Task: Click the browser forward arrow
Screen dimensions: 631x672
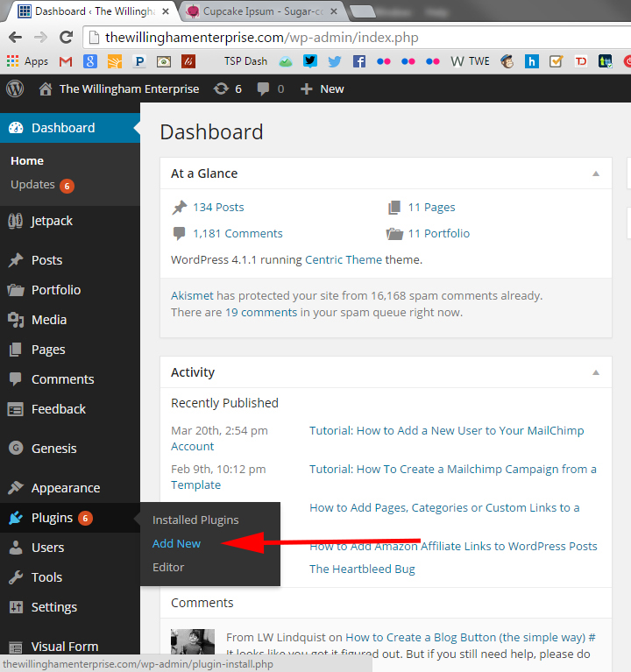Action: 40,38
